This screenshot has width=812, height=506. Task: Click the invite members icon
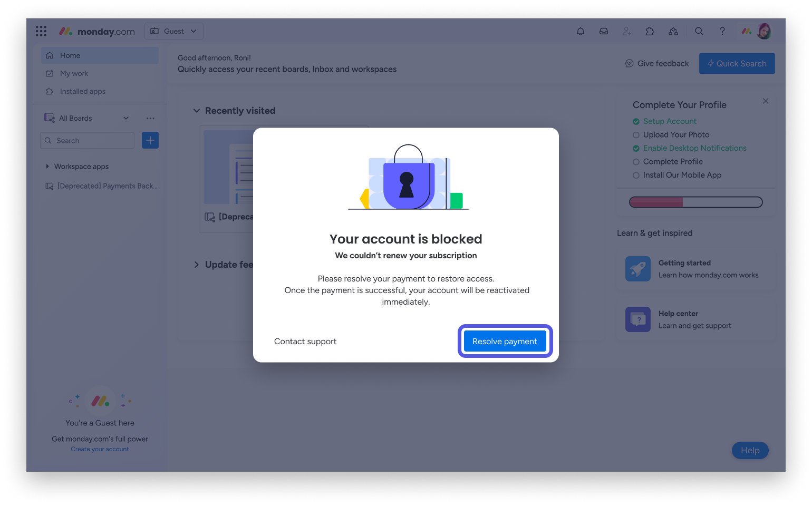pos(627,31)
